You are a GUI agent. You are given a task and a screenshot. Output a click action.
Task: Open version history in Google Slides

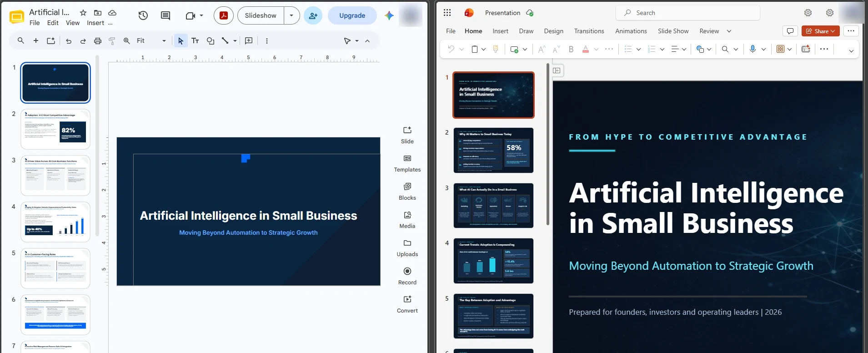pyautogui.click(x=143, y=15)
